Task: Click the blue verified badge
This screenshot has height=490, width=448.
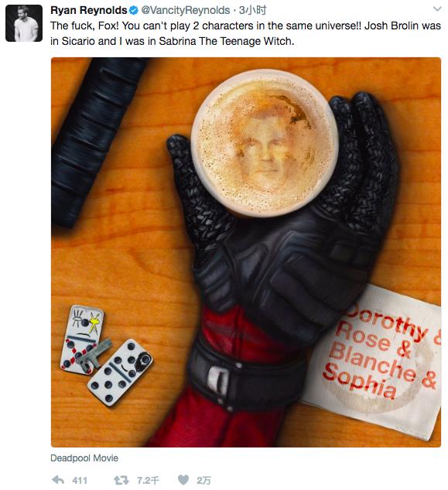Action: 134,11
